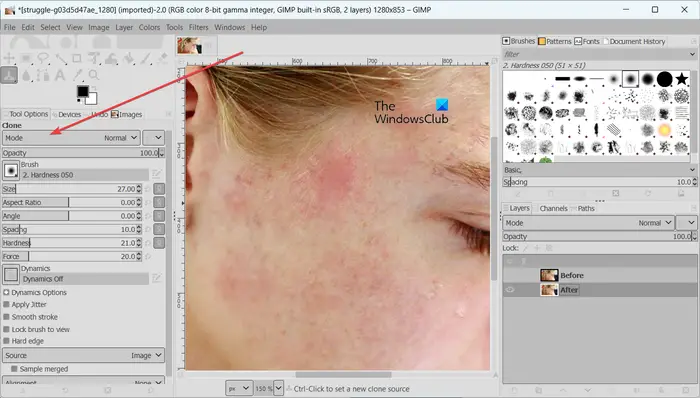The height and width of the screenshot is (398, 700).
Task: Toggle Apply Jitter checkbox
Action: [6, 304]
